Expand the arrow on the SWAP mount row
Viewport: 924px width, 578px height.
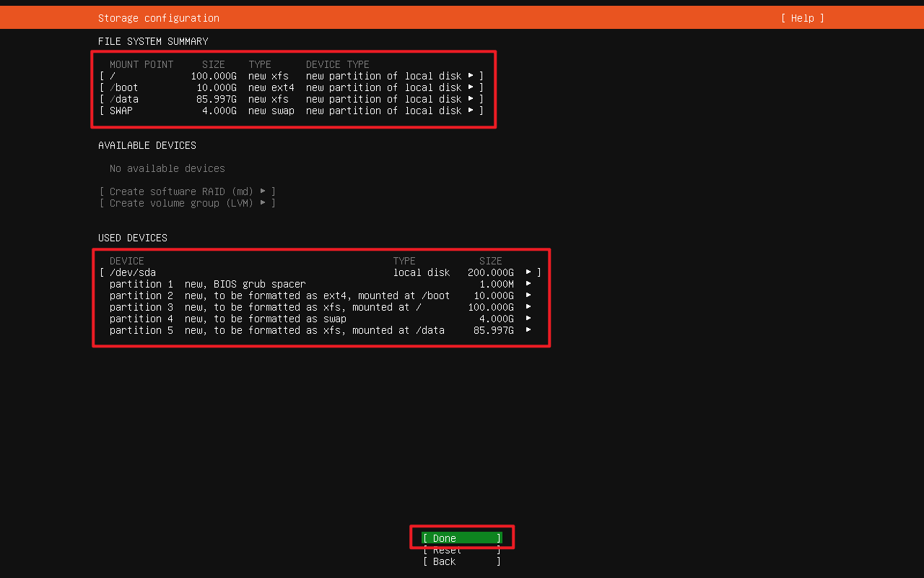(x=471, y=111)
